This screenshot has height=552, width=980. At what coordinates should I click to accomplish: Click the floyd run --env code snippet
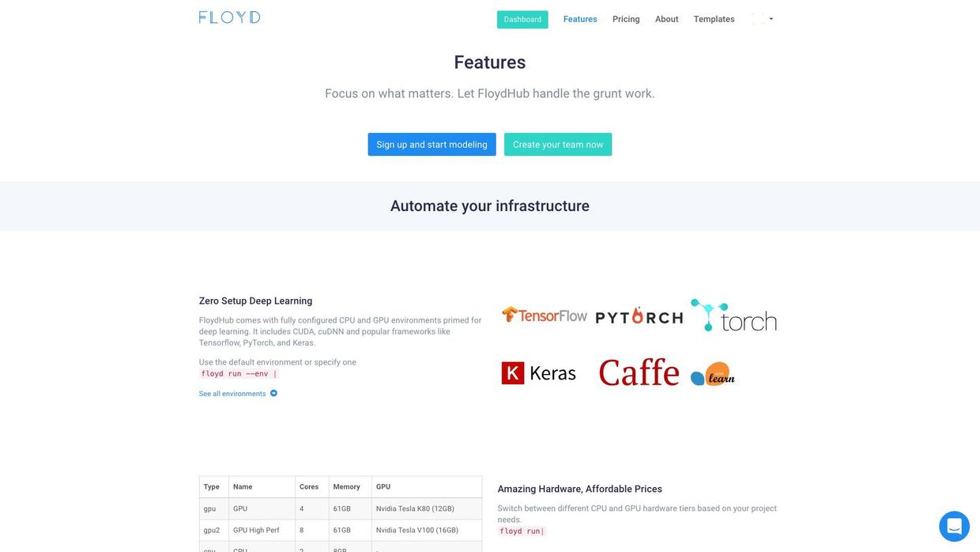tap(239, 374)
